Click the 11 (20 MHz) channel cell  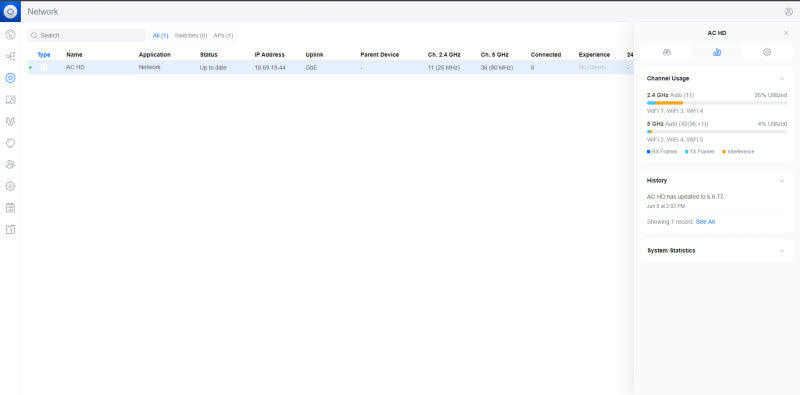tap(444, 67)
